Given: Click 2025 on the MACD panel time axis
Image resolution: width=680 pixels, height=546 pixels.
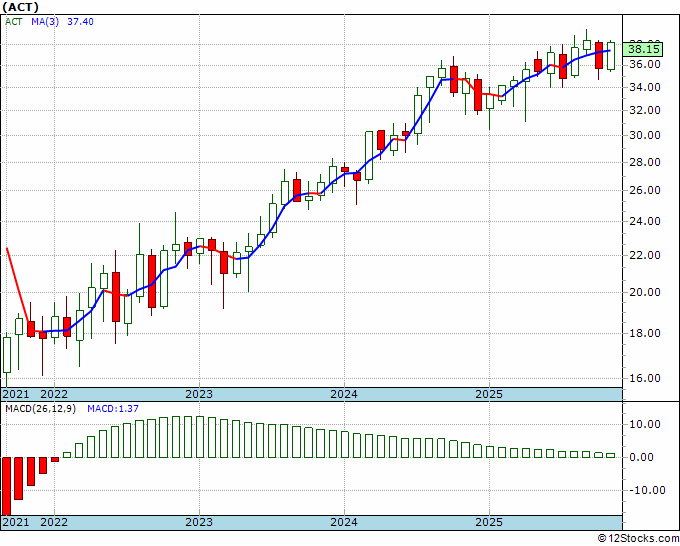Looking at the screenshot, I should 489,522.
